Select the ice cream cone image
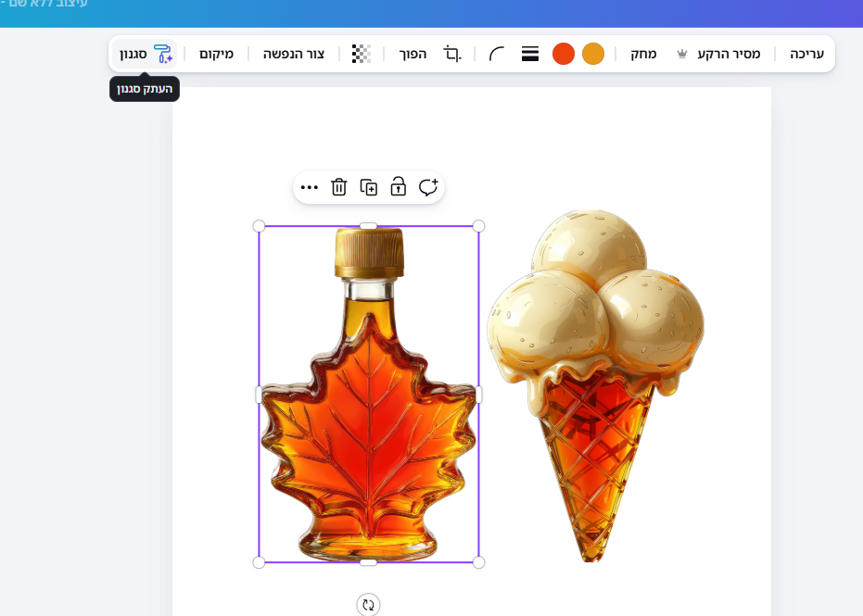863x616 pixels. [x=596, y=385]
